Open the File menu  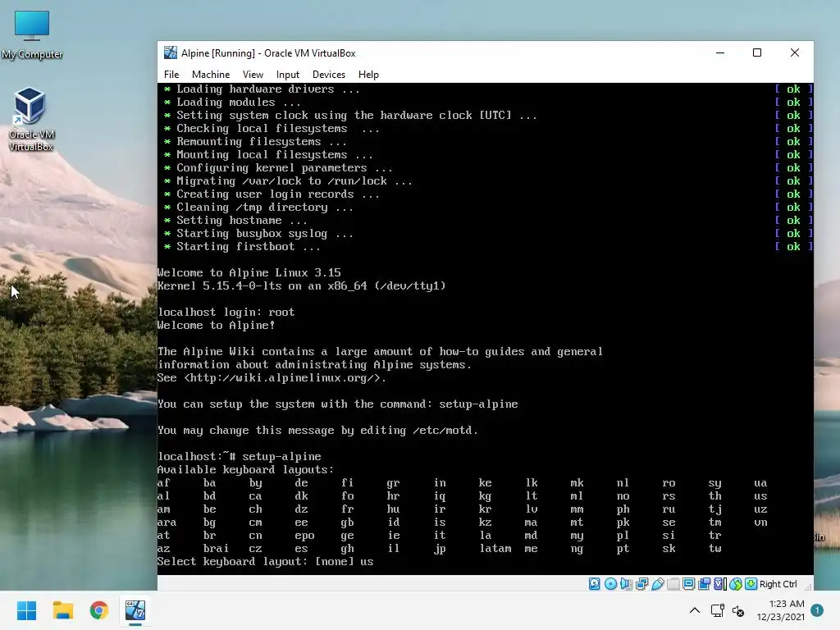point(171,75)
